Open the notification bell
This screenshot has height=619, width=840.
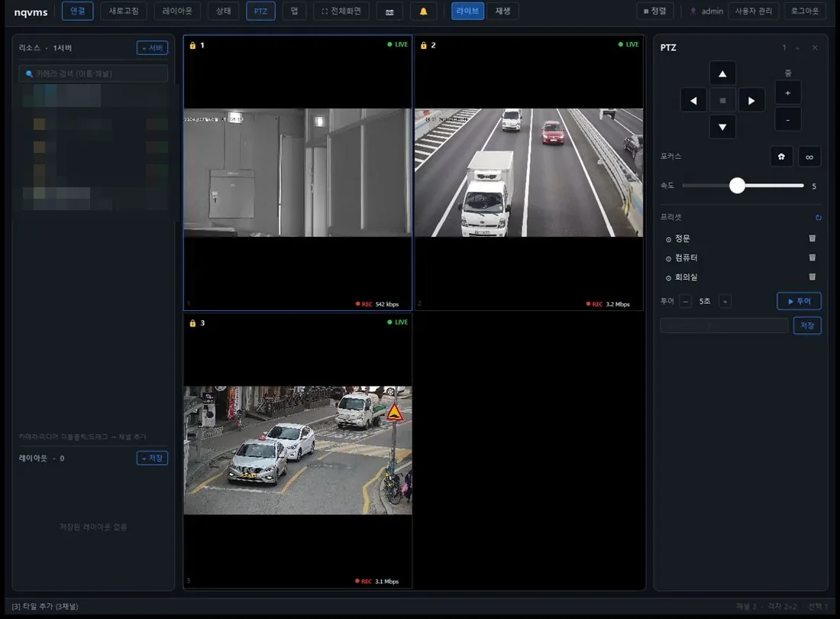click(x=423, y=11)
